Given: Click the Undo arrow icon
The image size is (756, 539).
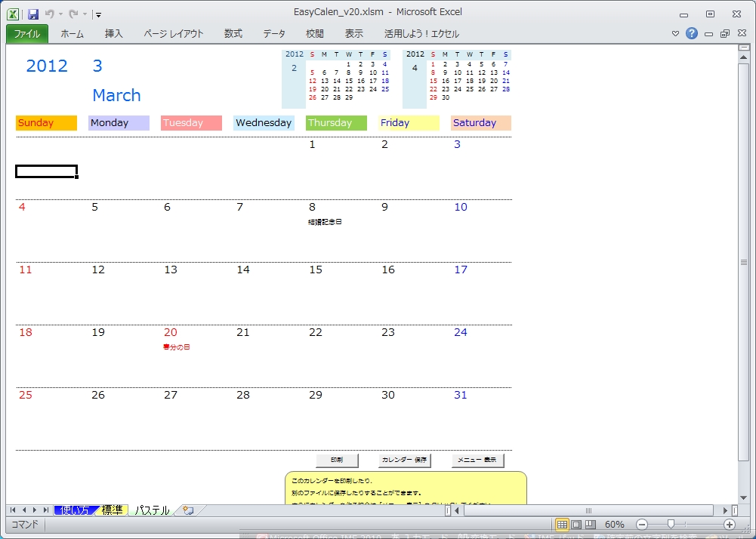Looking at the screenshot, I should click(x=49, y=14).
